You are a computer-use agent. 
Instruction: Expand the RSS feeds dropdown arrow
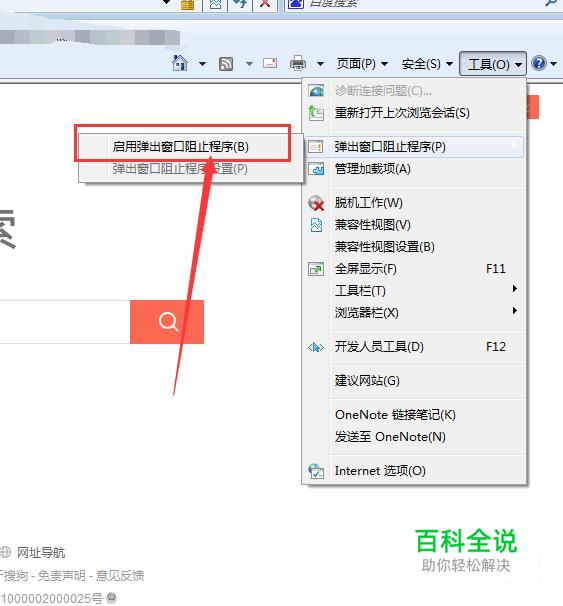coord(249,64)
